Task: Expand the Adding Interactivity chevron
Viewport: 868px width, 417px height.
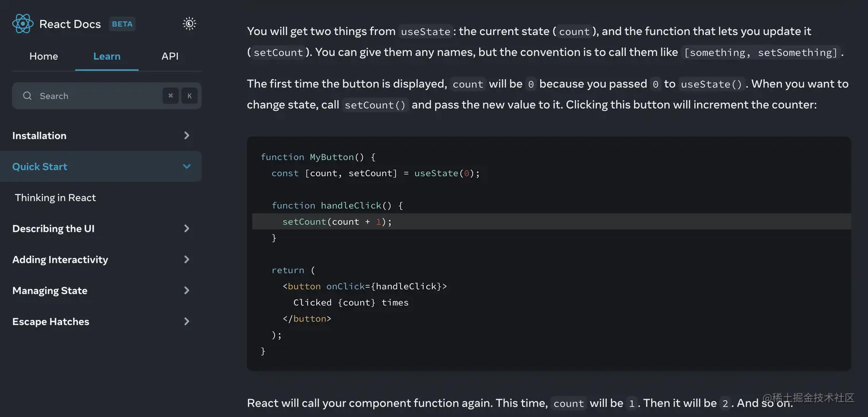Action: click(187, 259)
